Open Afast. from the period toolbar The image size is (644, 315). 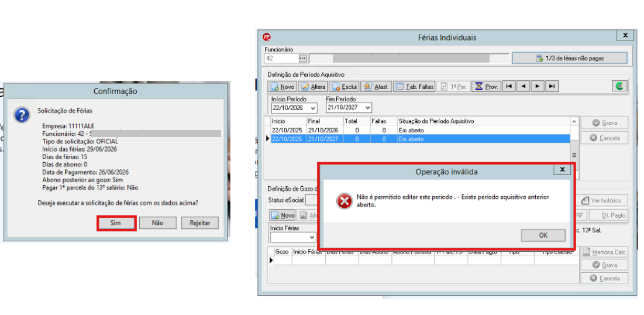[376, 87]
